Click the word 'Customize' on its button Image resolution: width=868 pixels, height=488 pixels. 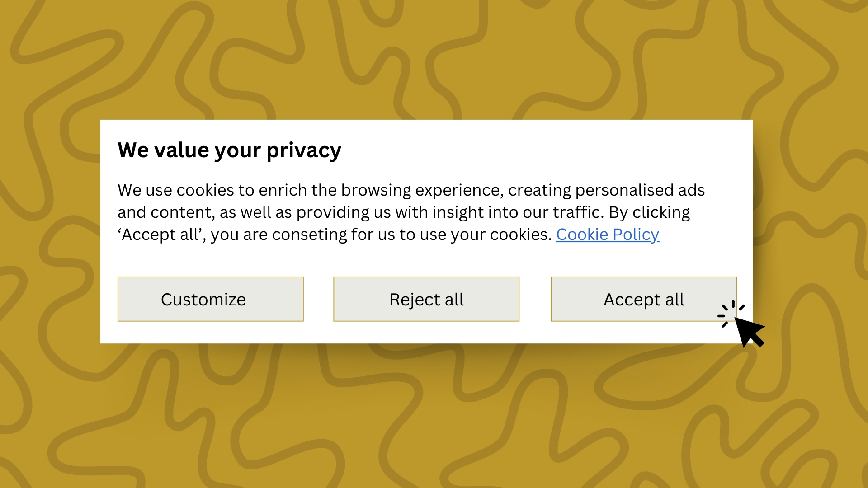click(203, 300)
